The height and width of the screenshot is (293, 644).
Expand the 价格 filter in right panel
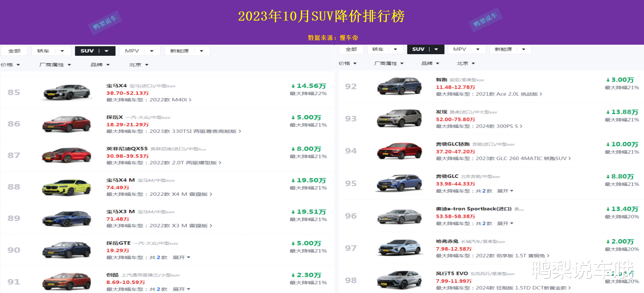[348, 63]
